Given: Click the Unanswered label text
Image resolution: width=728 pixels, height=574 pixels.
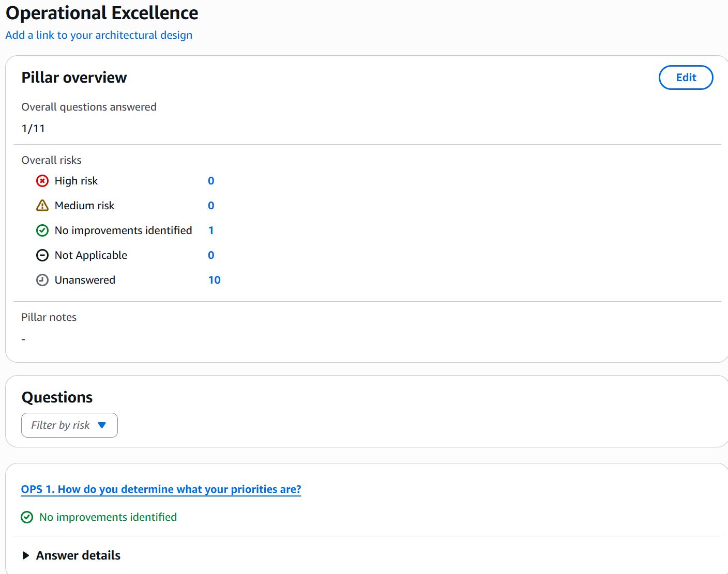Looking at the screenshot, I should (x=85, y=280).
